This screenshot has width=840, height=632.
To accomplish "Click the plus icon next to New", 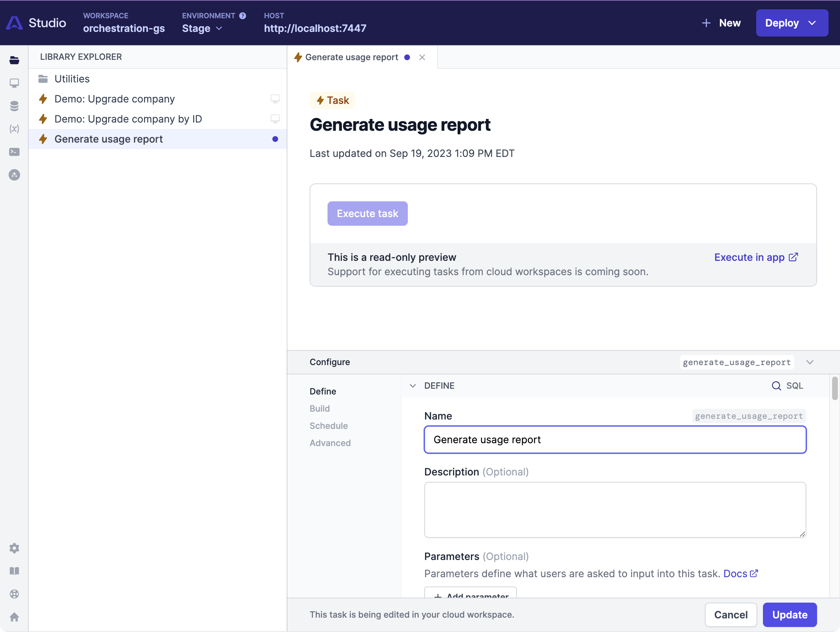I will point(706,23).
